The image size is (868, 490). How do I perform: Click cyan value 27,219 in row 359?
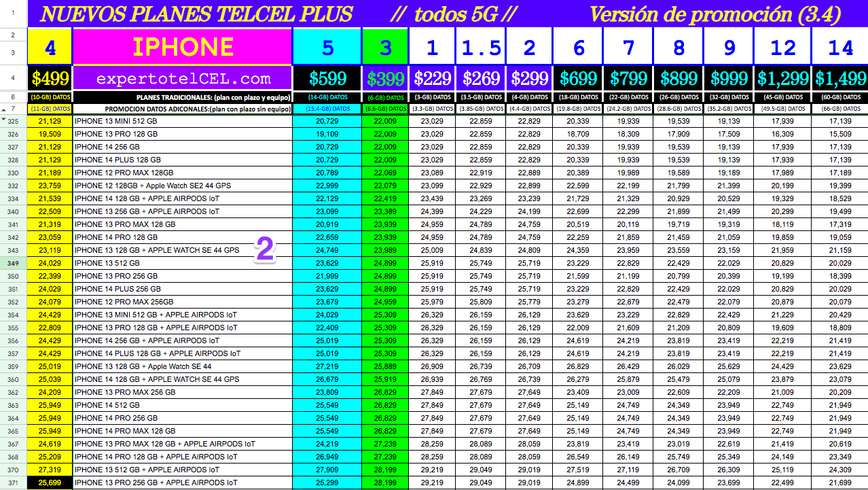327,366
